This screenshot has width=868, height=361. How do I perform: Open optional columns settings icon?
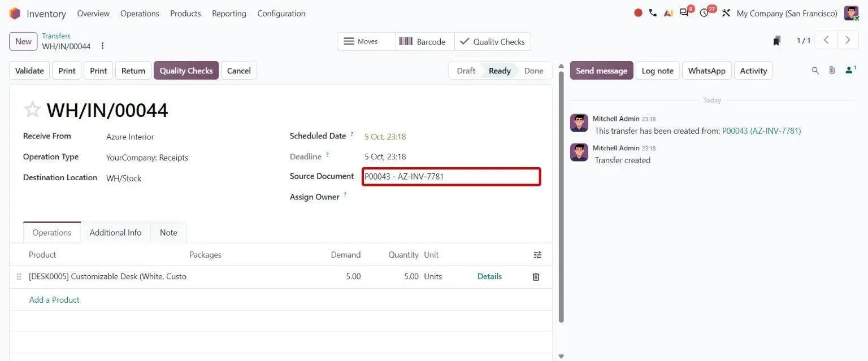pos(537,255)
